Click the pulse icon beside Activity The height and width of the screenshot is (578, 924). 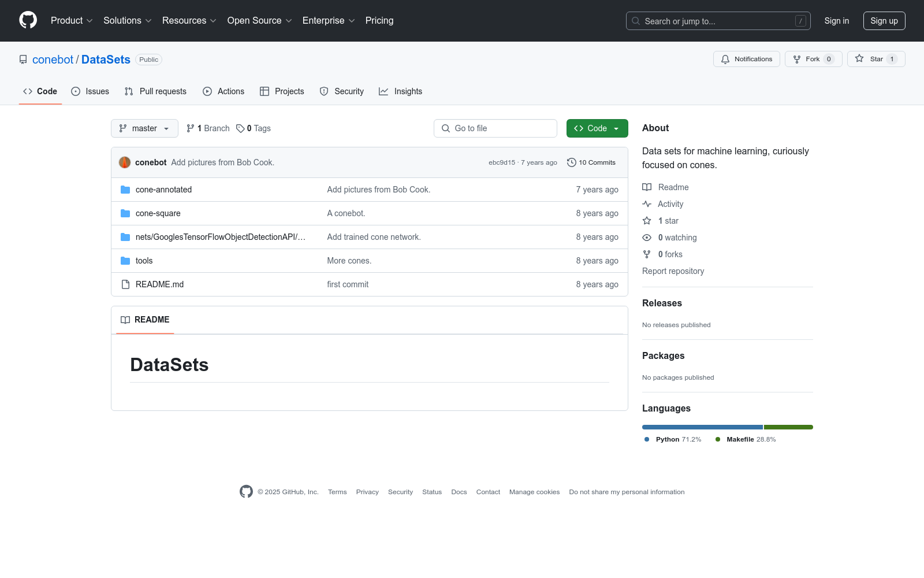tap(647, 204)
